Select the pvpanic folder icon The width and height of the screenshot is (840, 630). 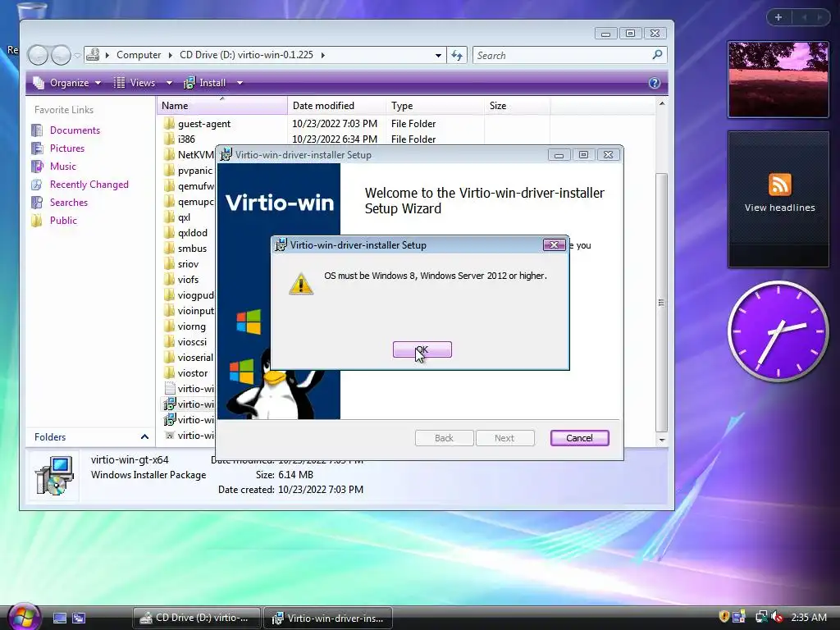pyautogui.click(x=169, y=171)
